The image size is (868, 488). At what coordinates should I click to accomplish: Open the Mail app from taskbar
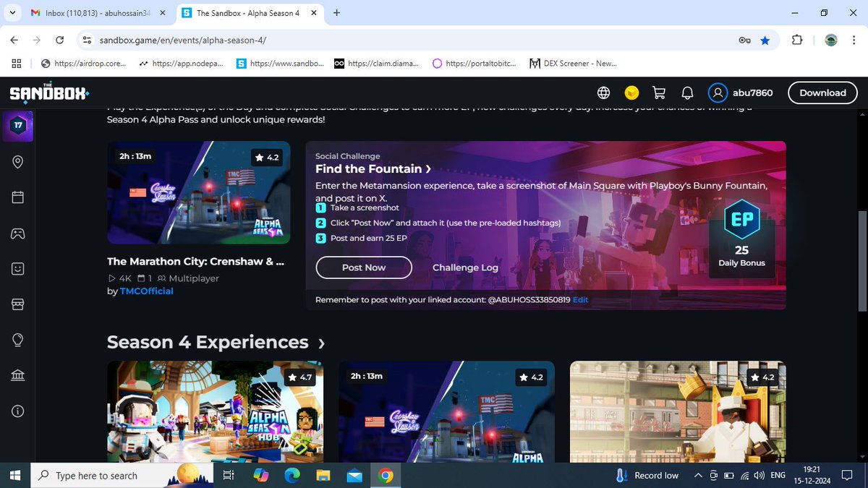pos(354,475)
